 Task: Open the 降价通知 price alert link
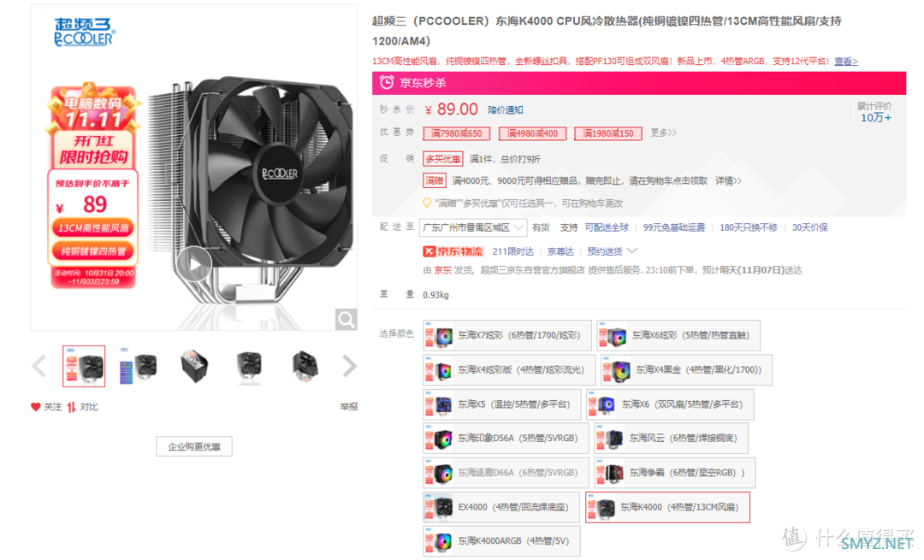pyautogui.click(x=505, y=110)
